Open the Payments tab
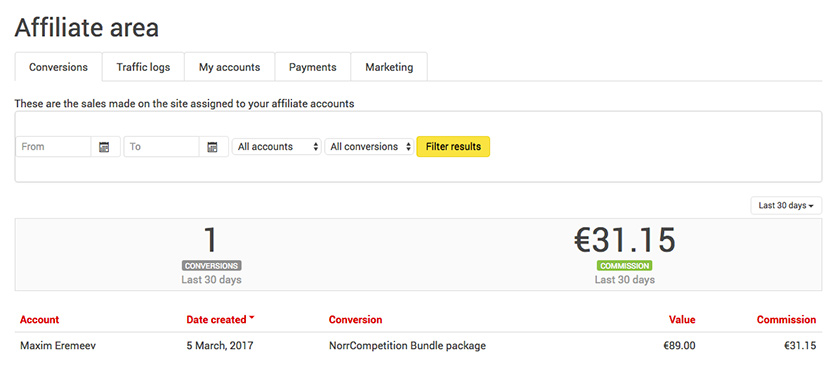The height and width of the screenshot is (369, 837). click(x=313, y=67)
